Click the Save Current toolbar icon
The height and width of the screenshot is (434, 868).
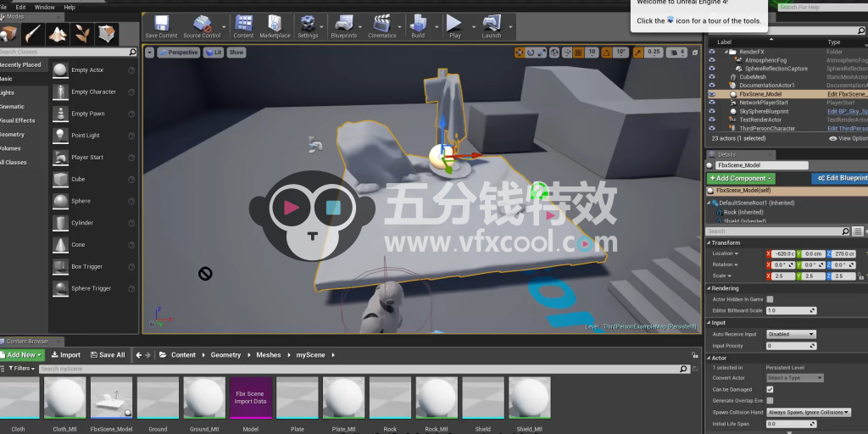click(161, 26)
